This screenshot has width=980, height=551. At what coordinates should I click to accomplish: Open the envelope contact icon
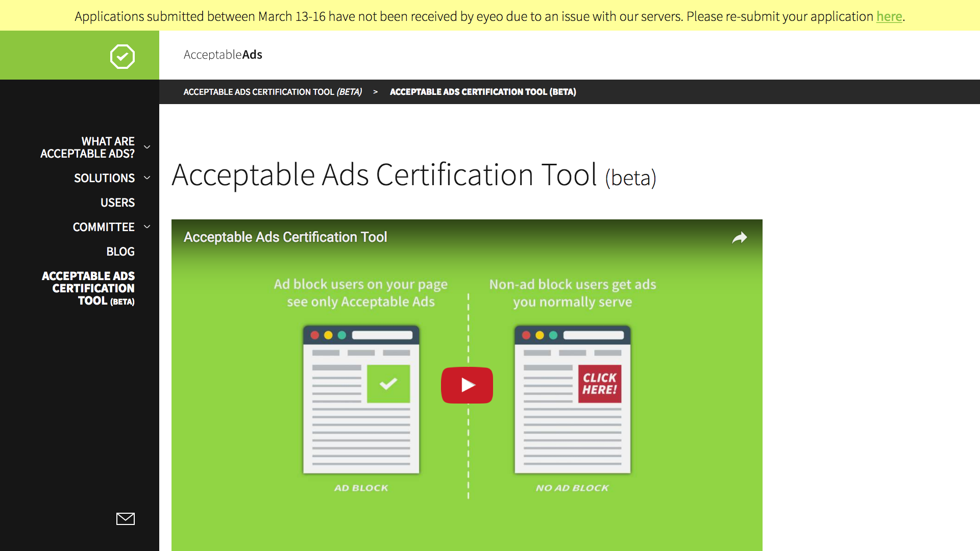point(126,519)
